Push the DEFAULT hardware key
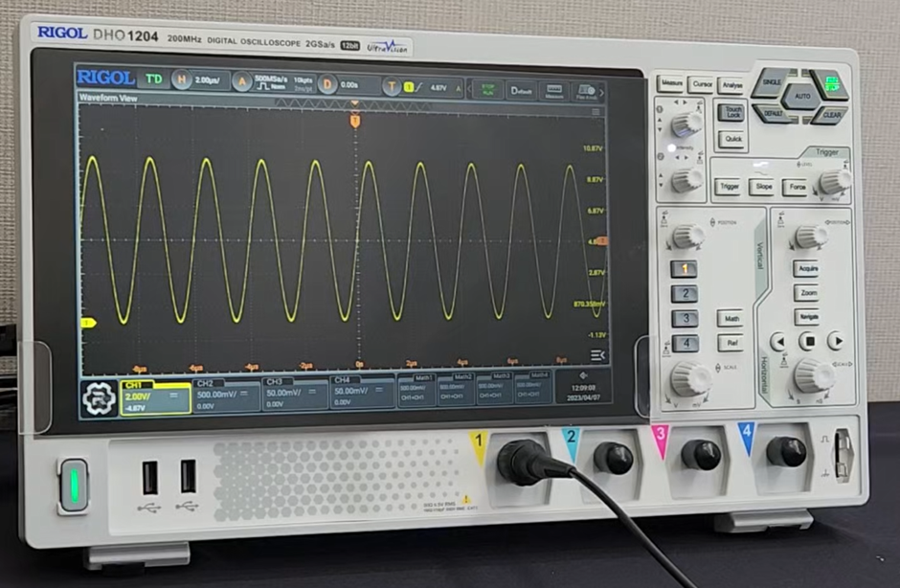 774,114
